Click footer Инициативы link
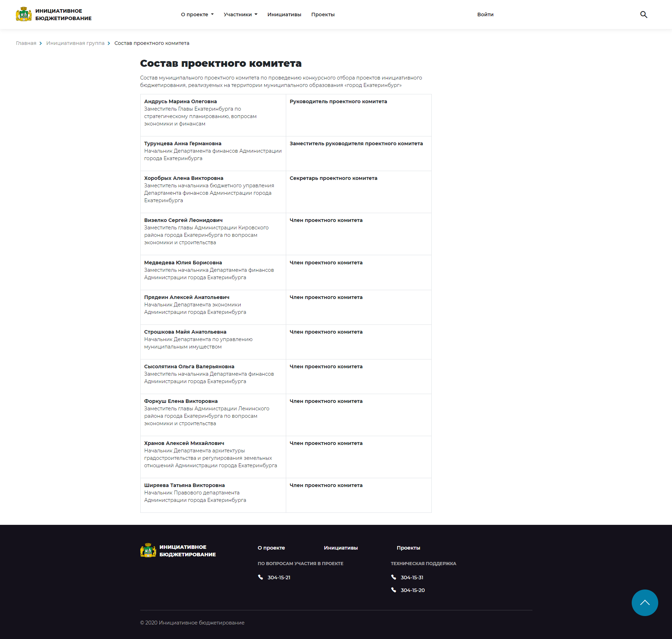Screen dimensions: 672x639 point(341,548)
